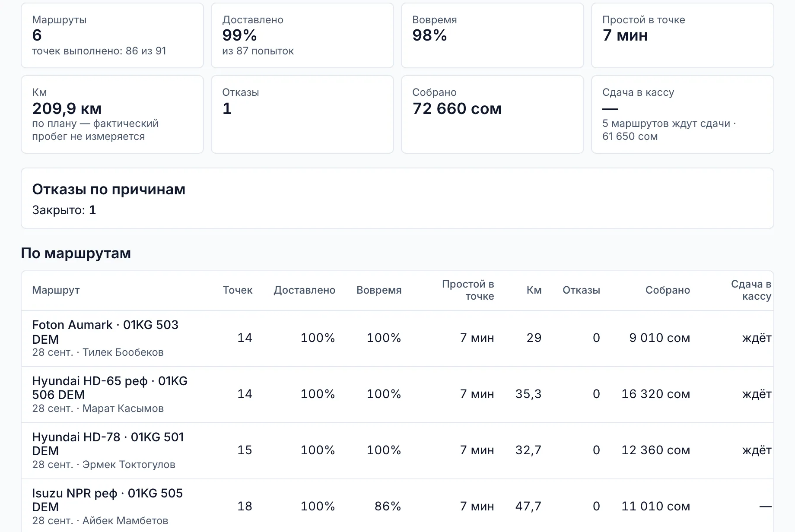Click 'точек выполнено: 86 из 91' text

[x=99, y=51]
